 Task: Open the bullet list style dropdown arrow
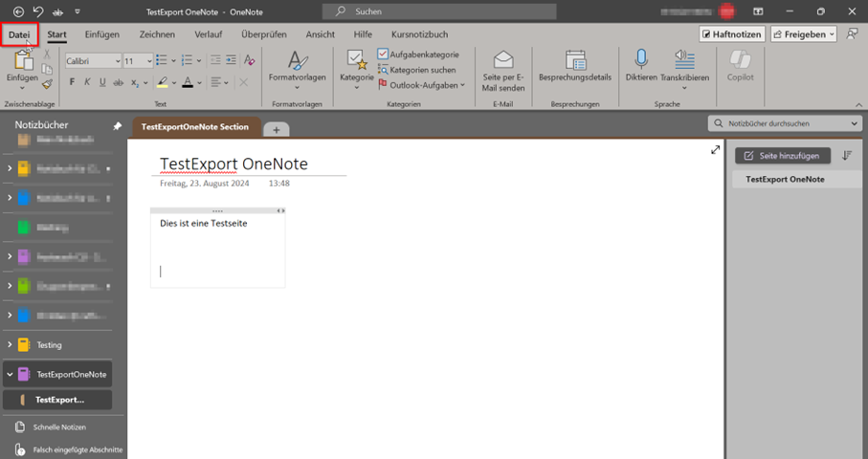[173, 61]
